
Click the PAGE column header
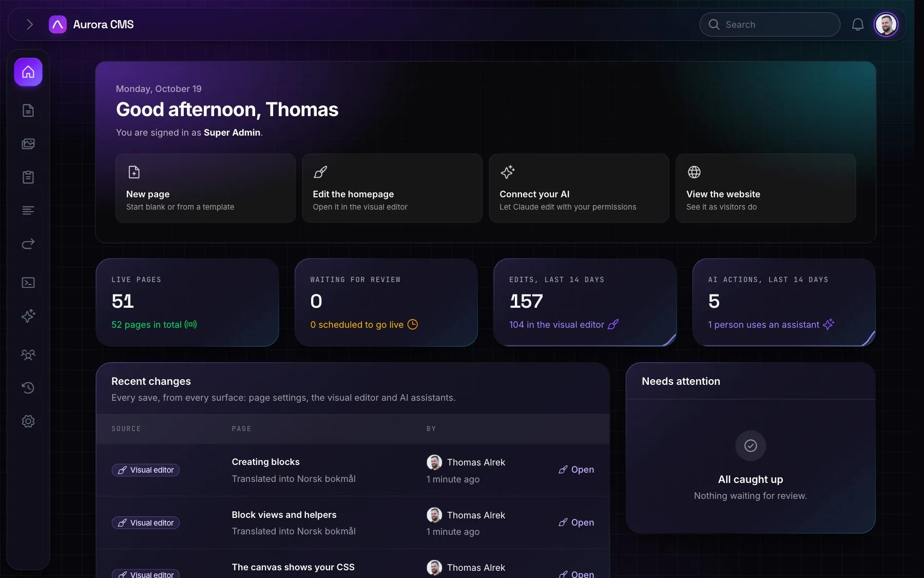[x=241, y=428]
